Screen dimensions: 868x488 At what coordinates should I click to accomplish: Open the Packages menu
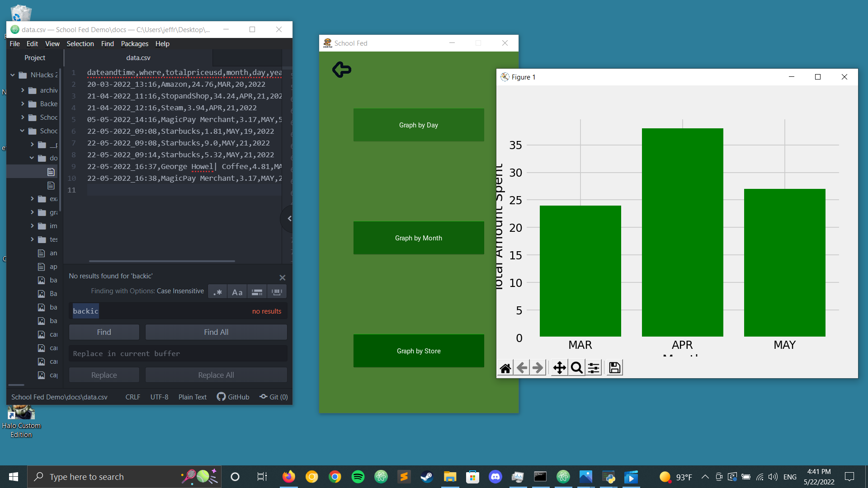[134, 44]
